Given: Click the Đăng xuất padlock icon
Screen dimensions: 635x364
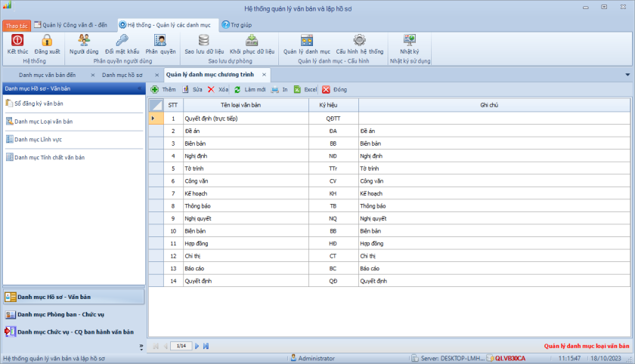Looking at the screenshot, I should pyautogui.click(x=47, y=41).
